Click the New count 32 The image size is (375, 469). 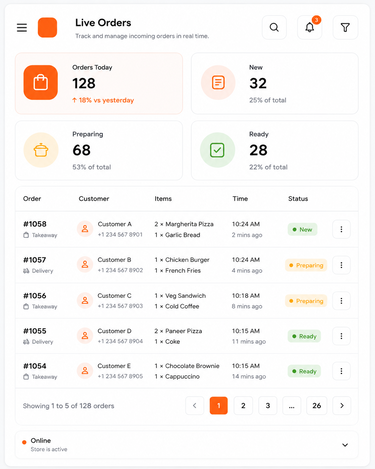click(x=258, y=83)
